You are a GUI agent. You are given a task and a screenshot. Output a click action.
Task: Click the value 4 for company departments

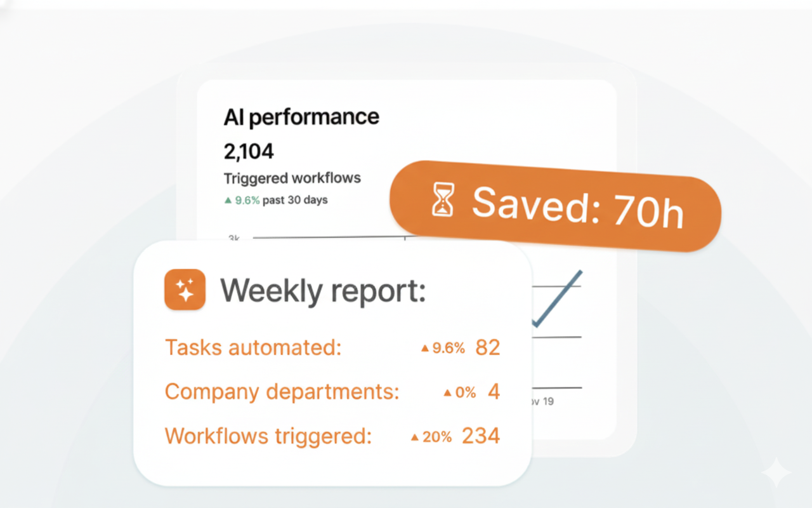coord(494,392)
